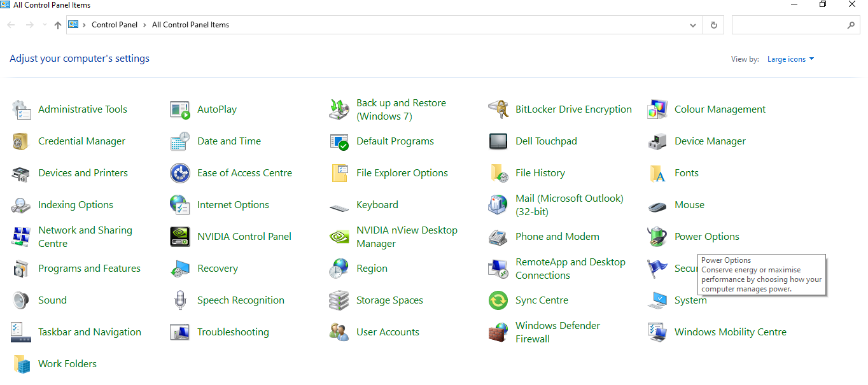The height and width of the screenshot is (385, 868).
Task: Click the Default Programs icon
Action: point(339,141)
